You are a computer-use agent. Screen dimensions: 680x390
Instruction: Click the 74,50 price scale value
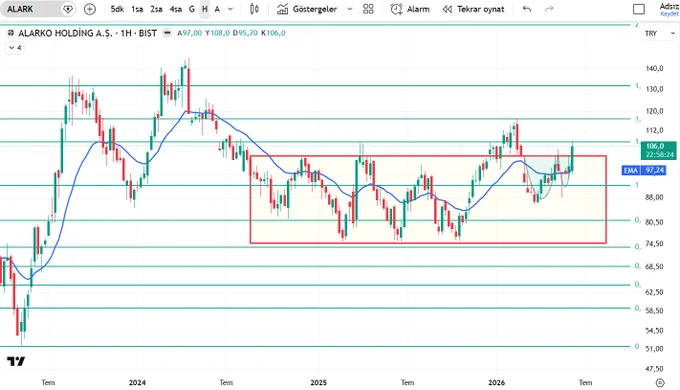click(x=654, y=244)
